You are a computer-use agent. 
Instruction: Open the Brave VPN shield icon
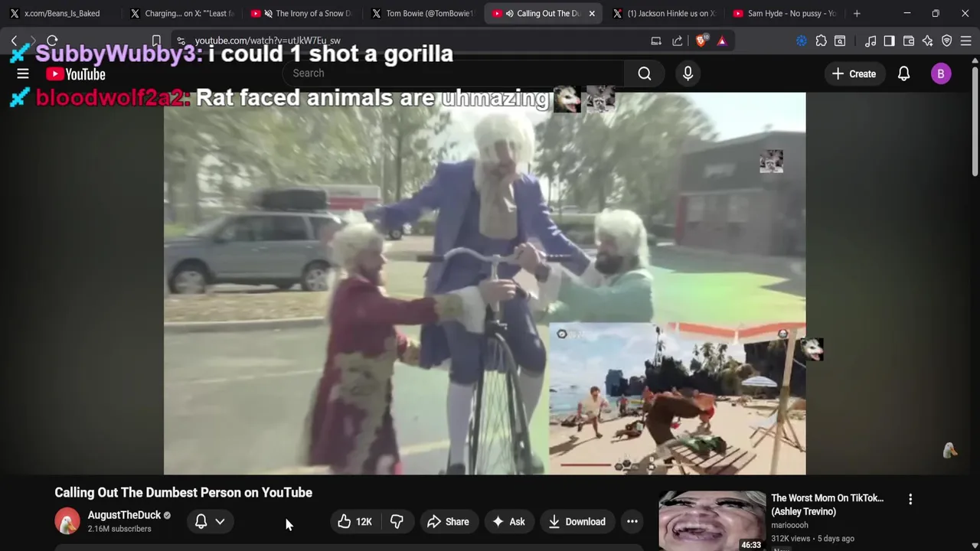[x=947, y=41]
